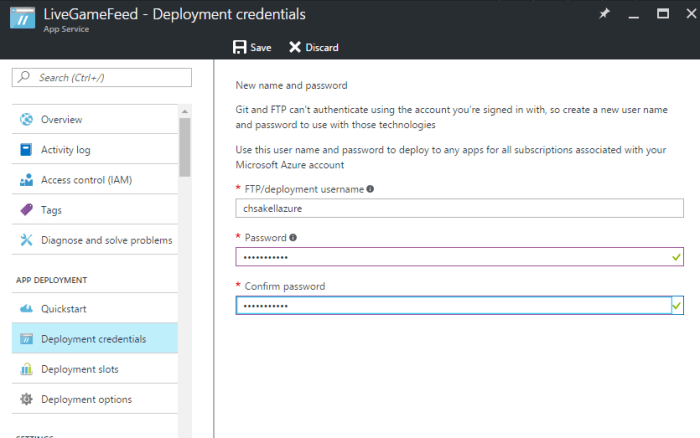Click the 'New name and password' heading

coord(292,85)
